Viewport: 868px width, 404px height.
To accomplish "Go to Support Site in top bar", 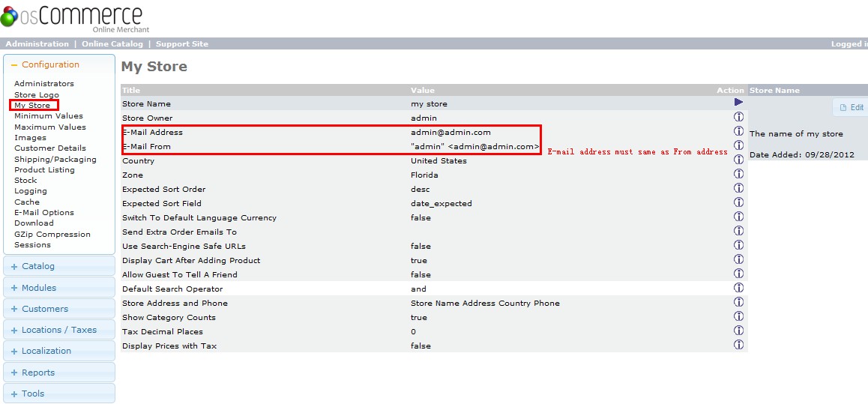I will [x=182, y=44].
